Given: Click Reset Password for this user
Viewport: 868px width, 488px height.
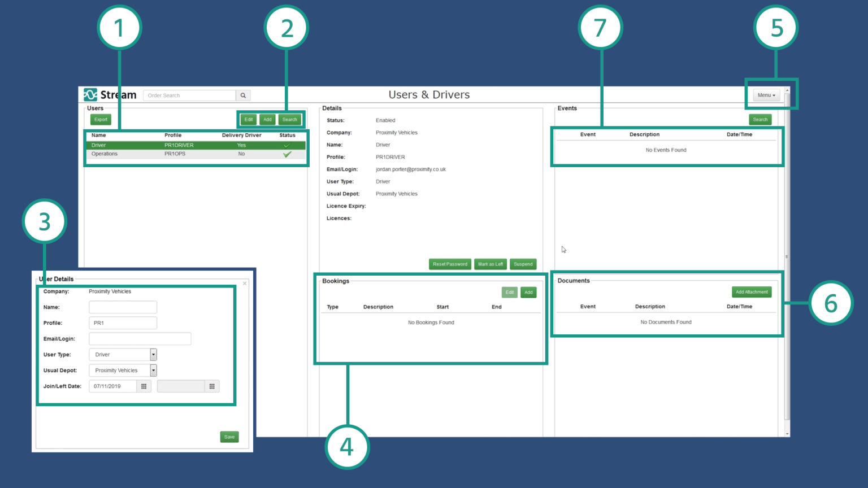Looking at the screenshot, I should pyautogui.click(x=450, y=264).
